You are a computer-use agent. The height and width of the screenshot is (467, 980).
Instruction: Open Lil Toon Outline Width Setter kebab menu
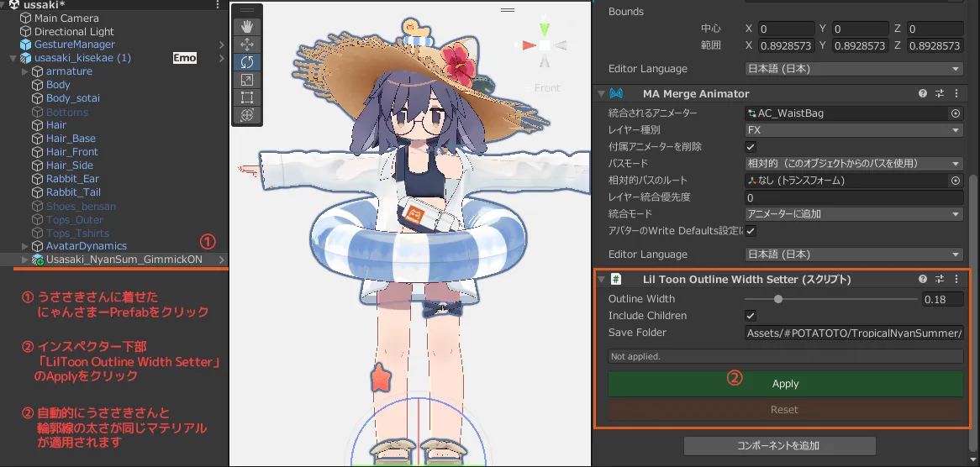pos(956,279)
